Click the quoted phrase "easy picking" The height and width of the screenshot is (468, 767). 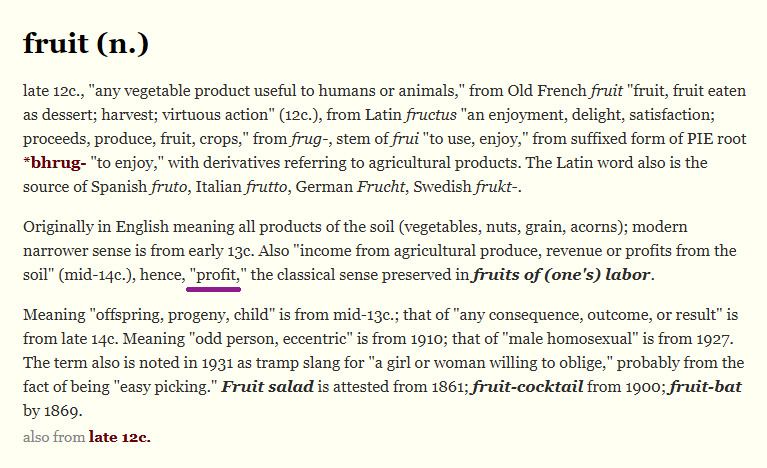click(163, 388)
